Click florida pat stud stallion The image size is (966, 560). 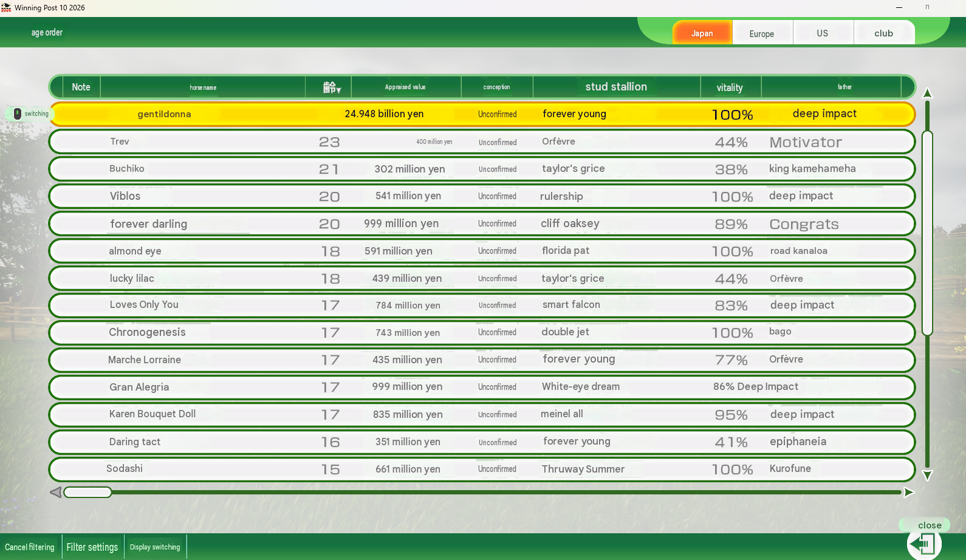tap(566, 251)
